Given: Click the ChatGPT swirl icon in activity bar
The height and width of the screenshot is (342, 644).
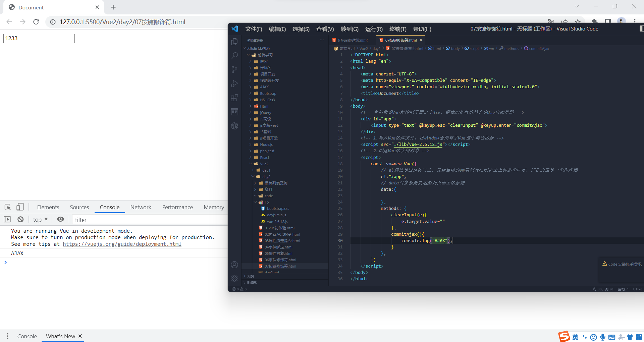Looking at the screenshot, I should point(234,126).
